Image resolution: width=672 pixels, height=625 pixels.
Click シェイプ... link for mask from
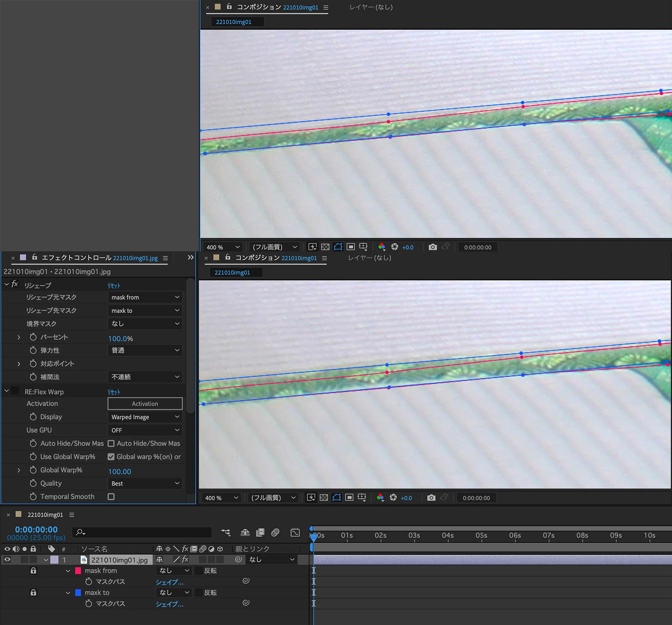tap(169, 582)
